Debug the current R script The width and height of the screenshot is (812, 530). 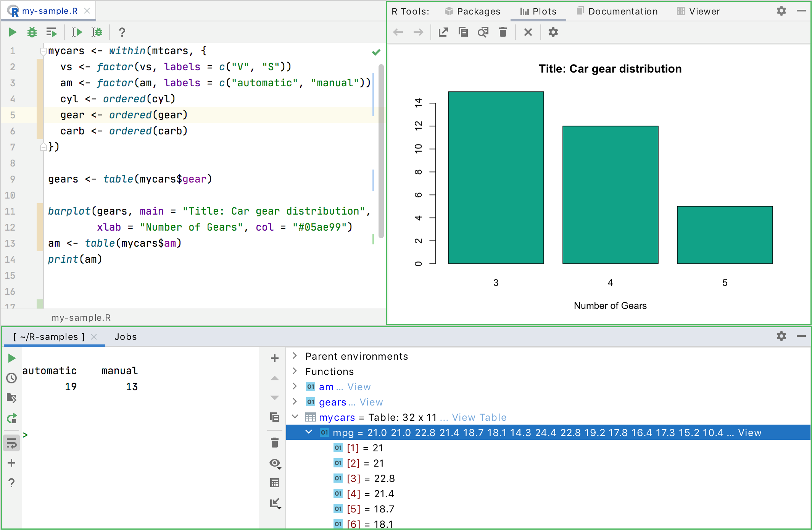click(x=32, y=32)
